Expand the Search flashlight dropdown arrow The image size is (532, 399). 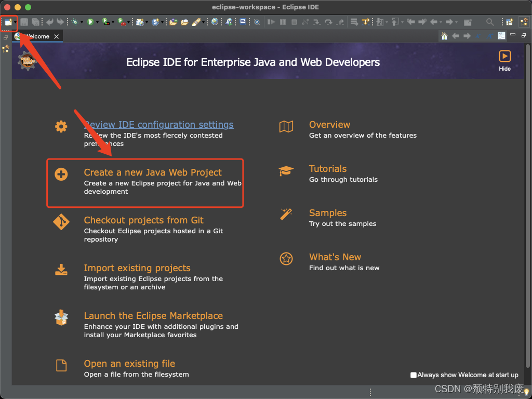click(x=203, y=23)
